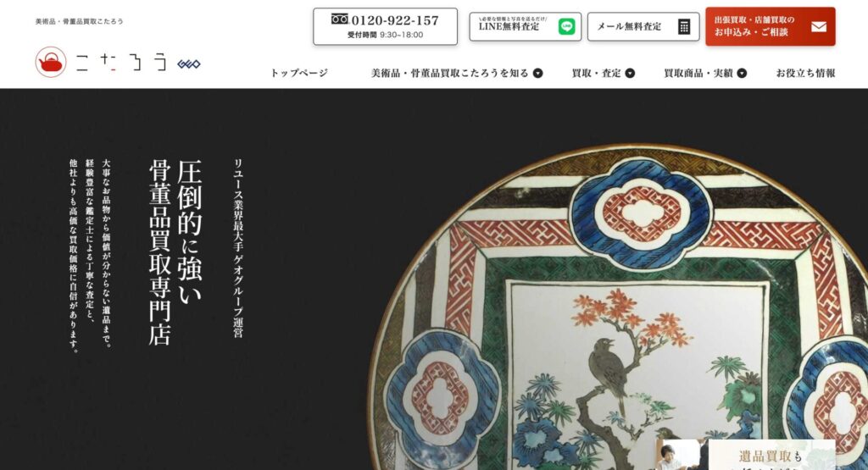Open 買取・査定 menu label
868x470 pixels.
[596, 73]
